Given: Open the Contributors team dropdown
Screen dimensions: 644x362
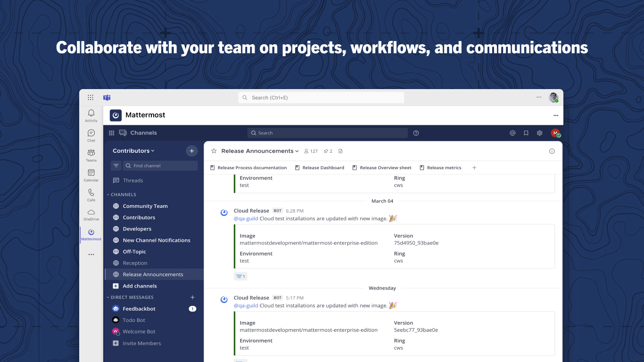Looking at the screenshot, I should [x=133, y=150].
